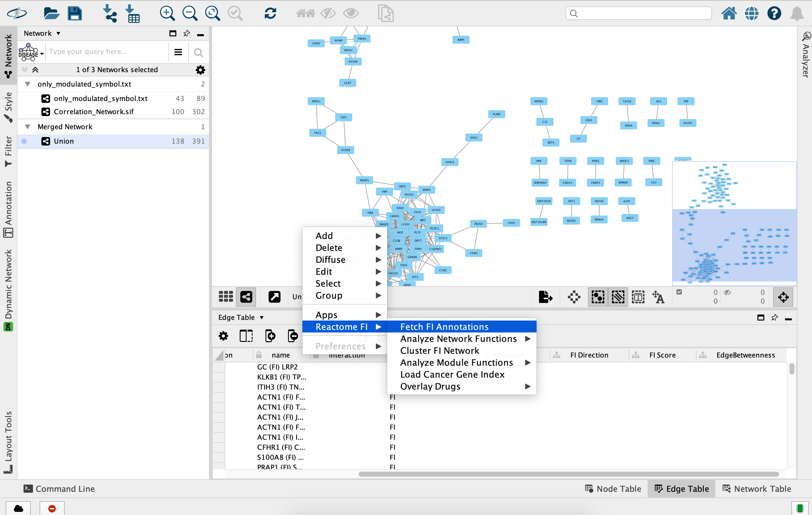Open session file folder icon

click(x=51, y=13)
